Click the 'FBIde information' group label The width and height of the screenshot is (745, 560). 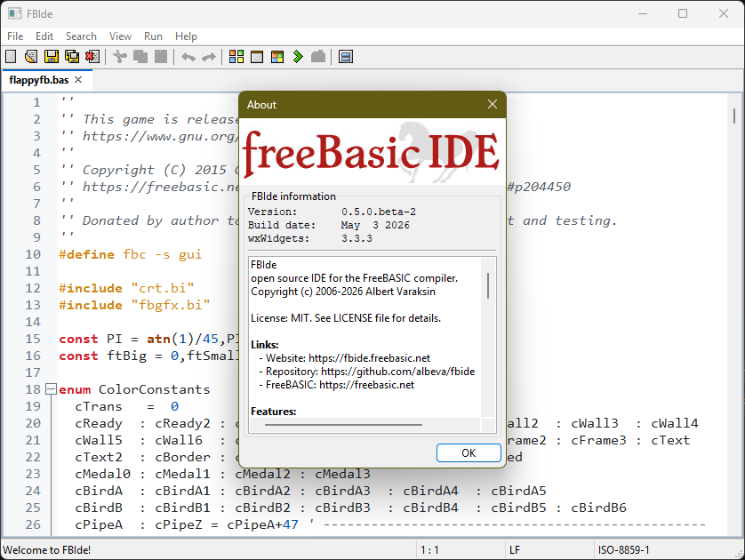293,196
